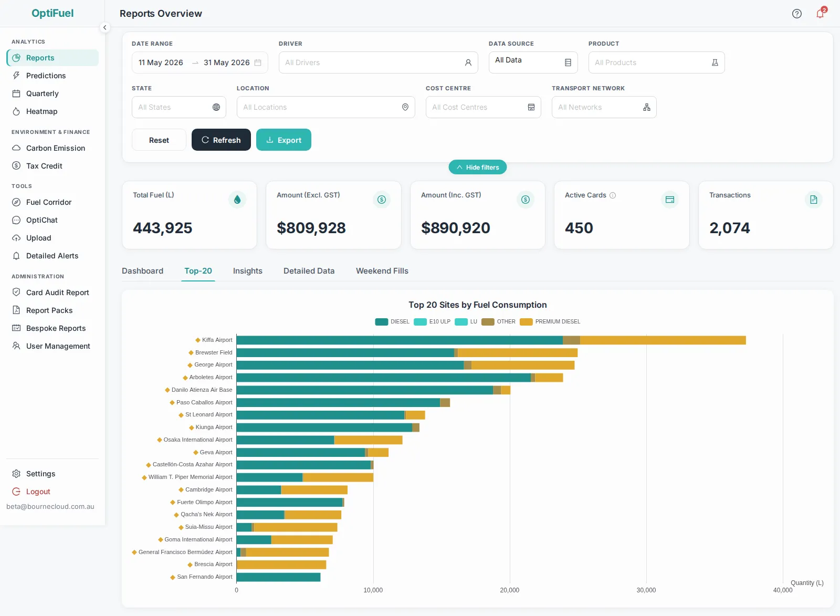Click the Export button
The image size is (840, 616).
[x=283, y=140]
